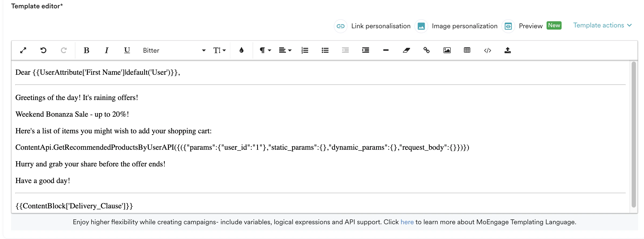Clear formatting with the eraser icon
This screenshot has height=239, width=644.
[406, 50]
